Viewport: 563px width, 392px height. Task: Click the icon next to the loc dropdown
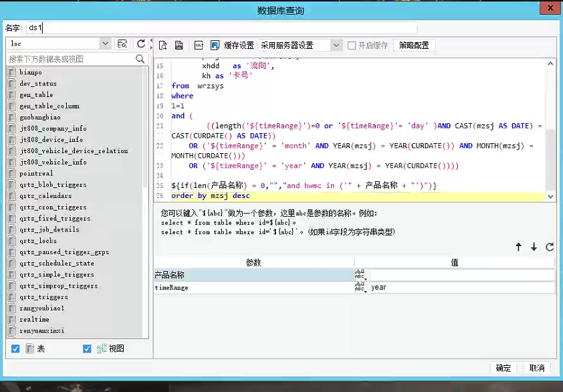(122, 44)
